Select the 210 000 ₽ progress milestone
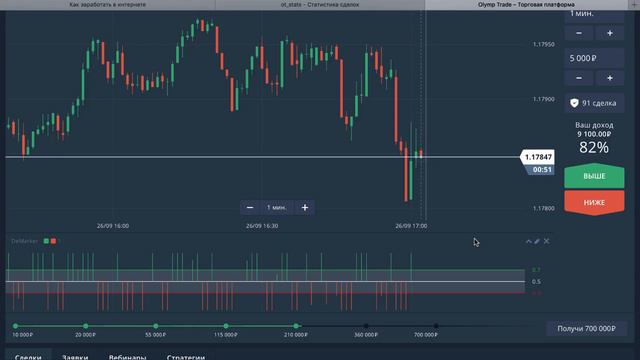 (296, 326)
